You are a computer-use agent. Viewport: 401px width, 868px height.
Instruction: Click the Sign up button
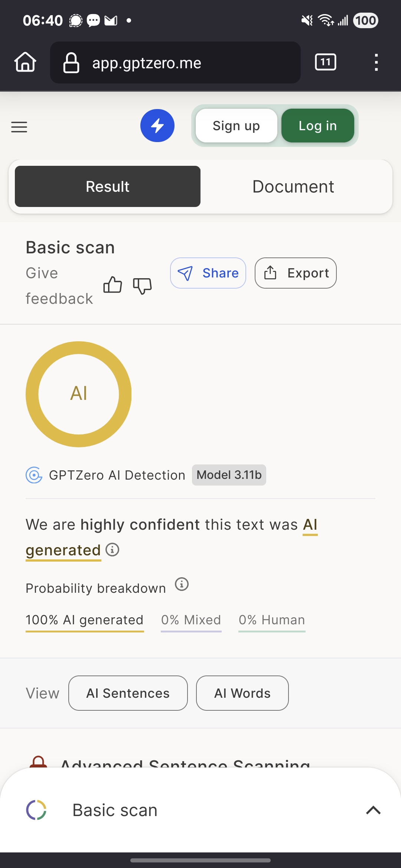(236, 126)
